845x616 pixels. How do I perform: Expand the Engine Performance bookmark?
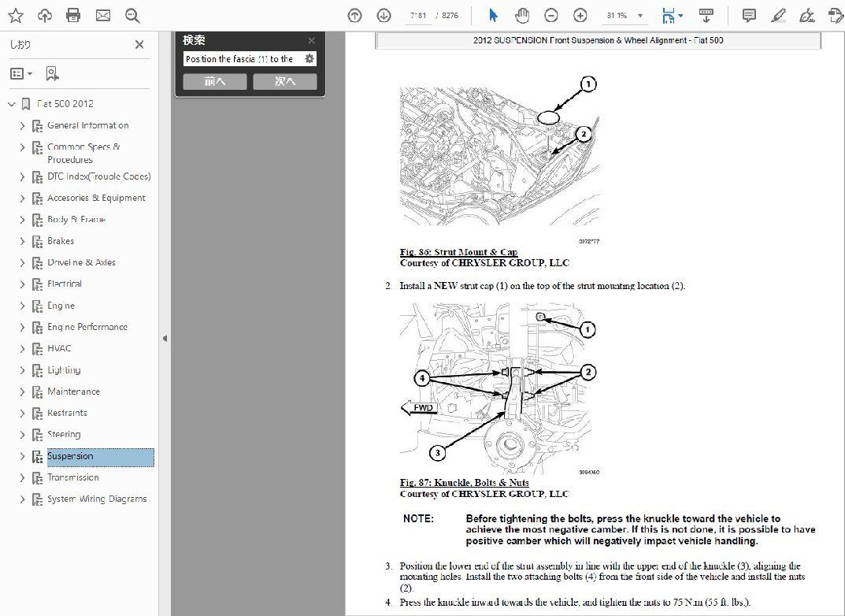22,327
